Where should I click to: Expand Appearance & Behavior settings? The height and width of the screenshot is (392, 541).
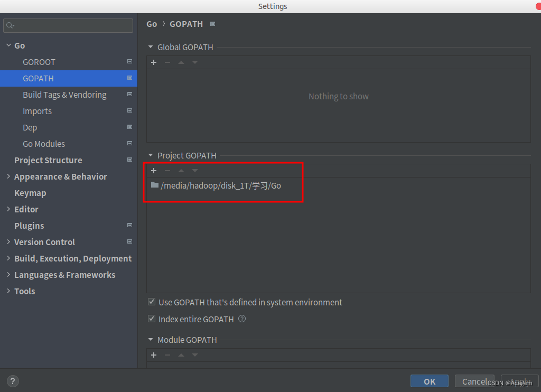tap(8, 176)
